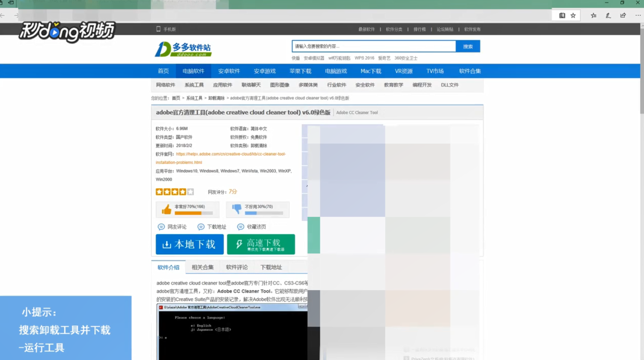Open the 安卓游戏 navigation item

[265, 71]
